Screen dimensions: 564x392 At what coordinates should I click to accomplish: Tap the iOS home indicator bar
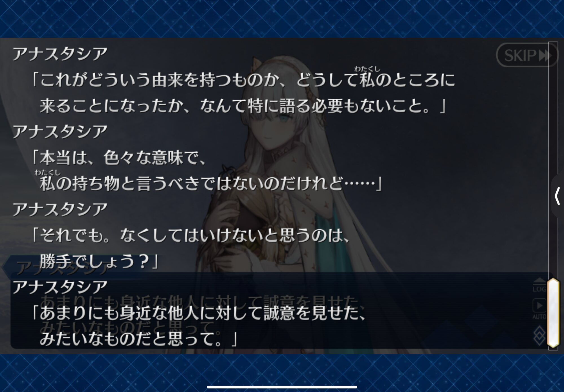click(282, 387)
